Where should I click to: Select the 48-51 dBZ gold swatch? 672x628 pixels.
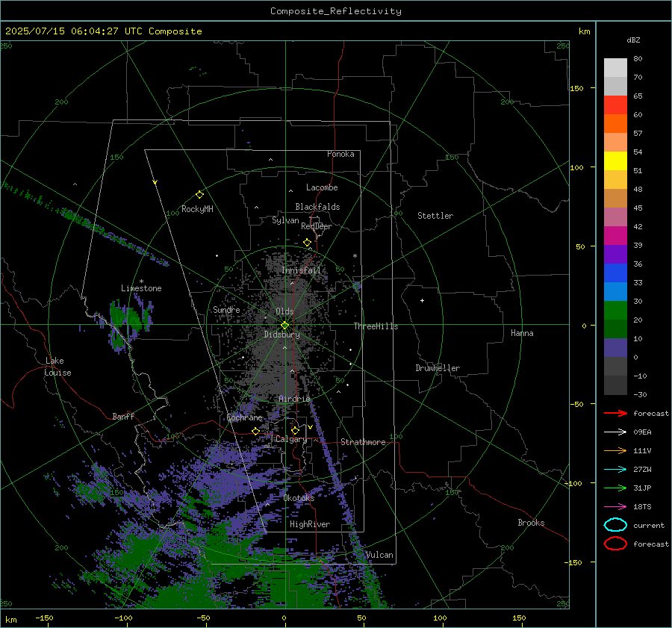click(615, 180)
